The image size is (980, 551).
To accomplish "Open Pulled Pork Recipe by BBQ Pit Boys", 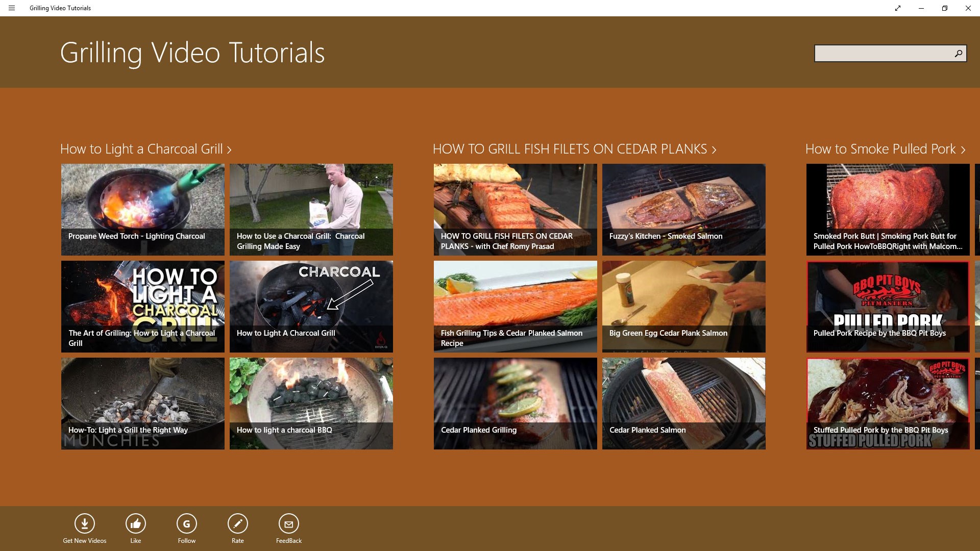I will tap(888, 306).
